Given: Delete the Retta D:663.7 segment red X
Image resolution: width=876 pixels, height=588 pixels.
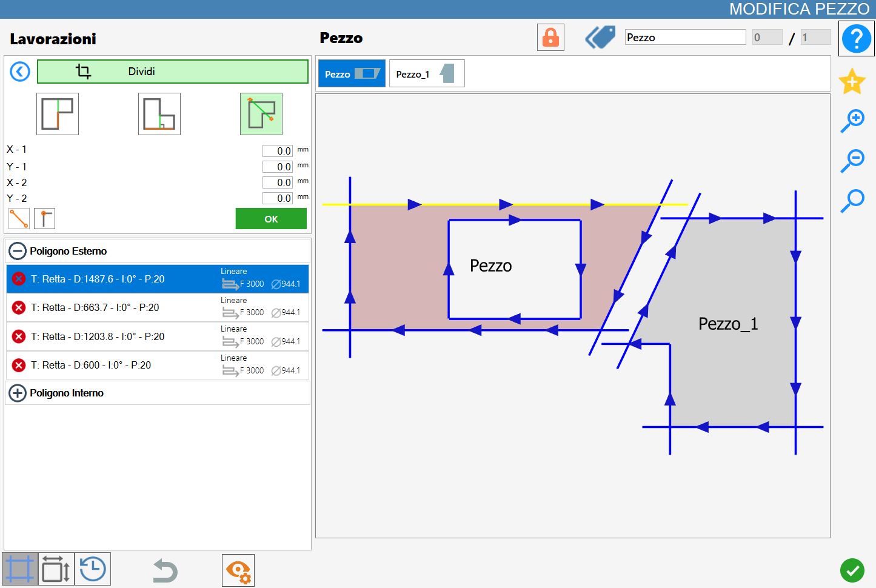Looking at the screenshot, I should [19, 307].
